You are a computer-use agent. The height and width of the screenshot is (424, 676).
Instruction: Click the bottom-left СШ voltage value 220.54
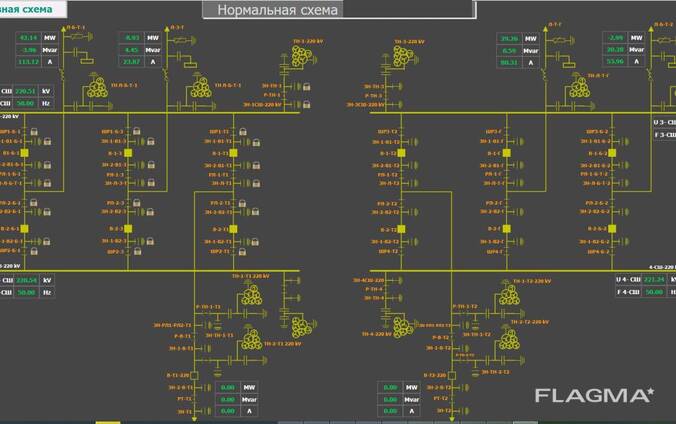[26, 280]
